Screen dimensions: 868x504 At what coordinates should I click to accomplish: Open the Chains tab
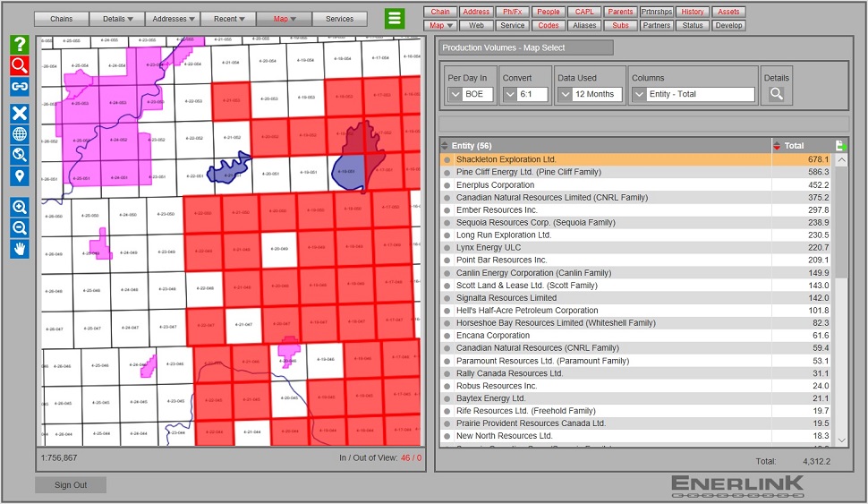click(x=62, y=19)
